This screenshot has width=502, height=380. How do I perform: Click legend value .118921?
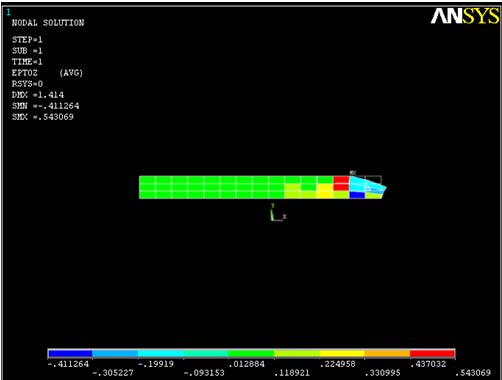(x=292, y=373)
